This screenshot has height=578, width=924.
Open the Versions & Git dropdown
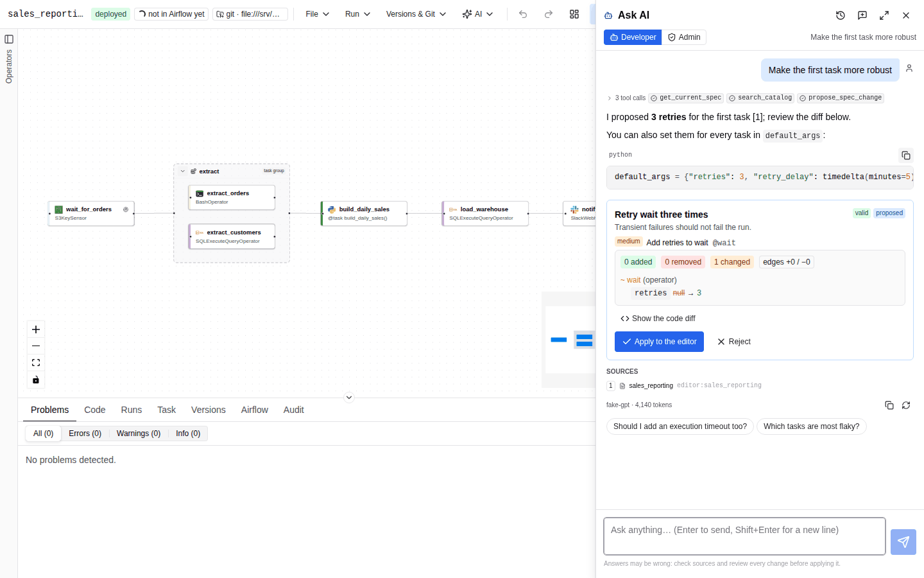coord(416,14)
